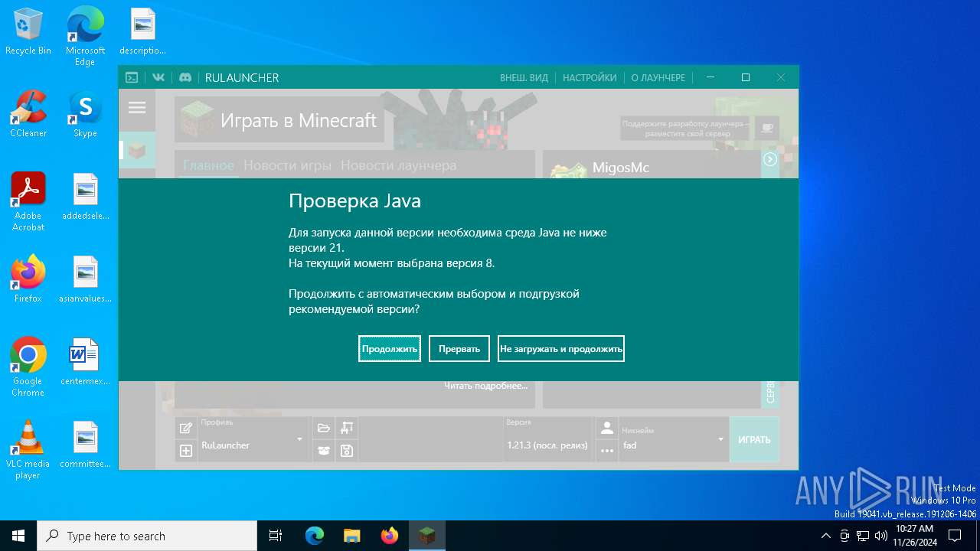This screenshot has height=551, width=980.
Task: Click the add new profile plus icon
Action: (x=185, y=451)
